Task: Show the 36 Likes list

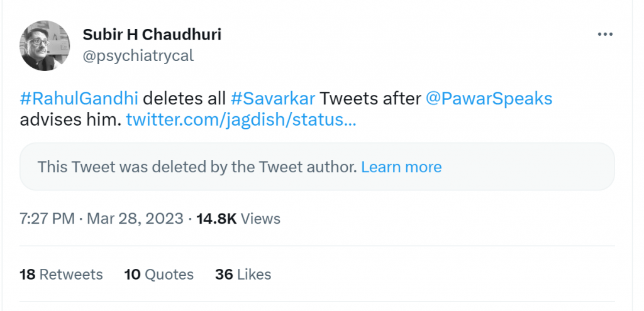Action: 243,275
